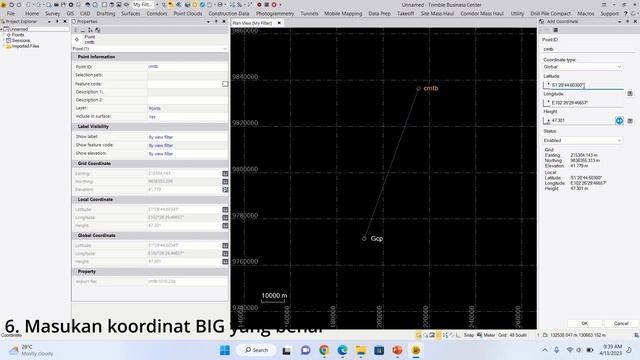
Task: Open Google Chrome from the taskbar
Action: [x=324, y=350]
